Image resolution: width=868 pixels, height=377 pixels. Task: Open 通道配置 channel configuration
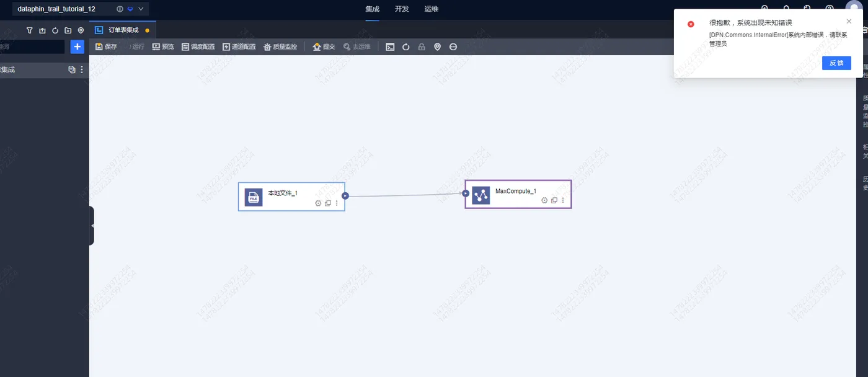pos(239,47)
